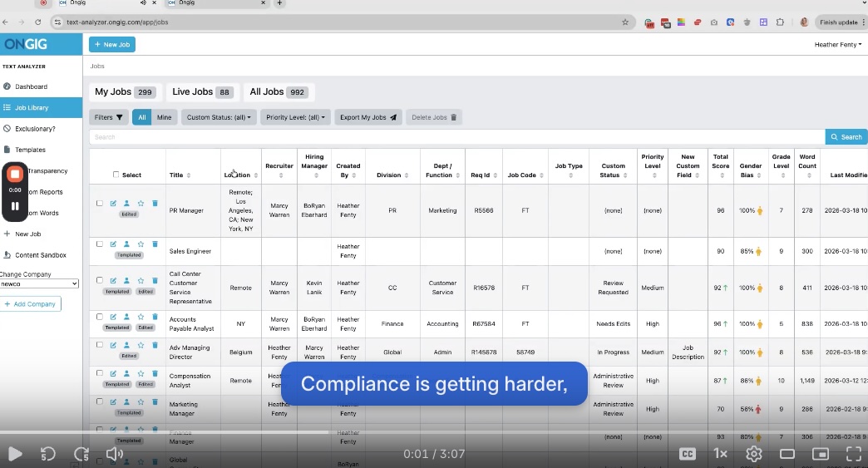Tick the Call Center row checkbox

pos(100,280)
